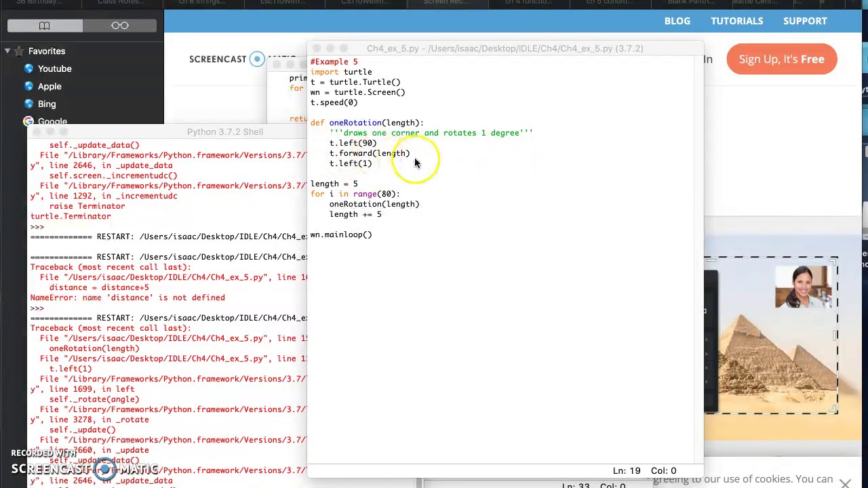
Task: Click the green docstring 'draws one corner' line
Action: pos(431,133)
